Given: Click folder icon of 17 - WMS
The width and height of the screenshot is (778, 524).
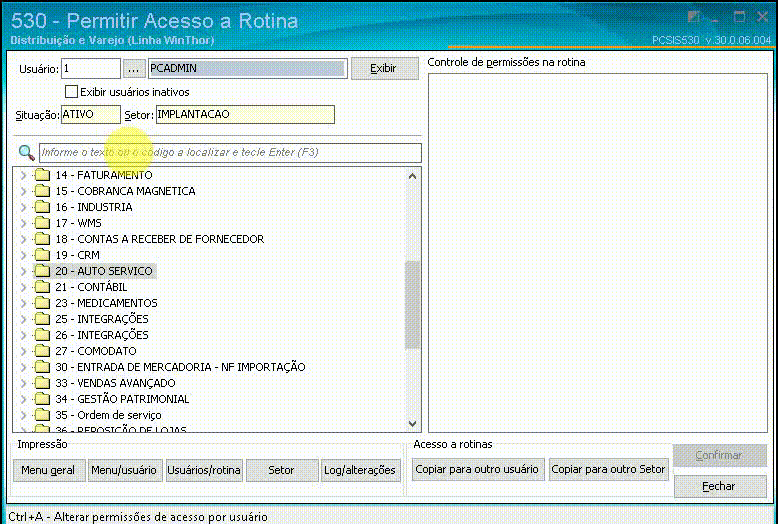Looking at the screenshot, I should click(43, 223).
